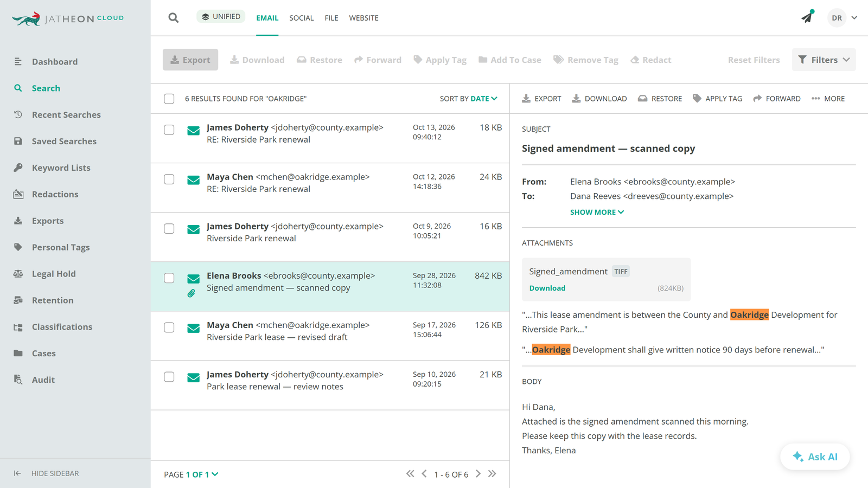Screen dimensions: 868x488
Task: Select the EMAIL tab
Action: 267,18
